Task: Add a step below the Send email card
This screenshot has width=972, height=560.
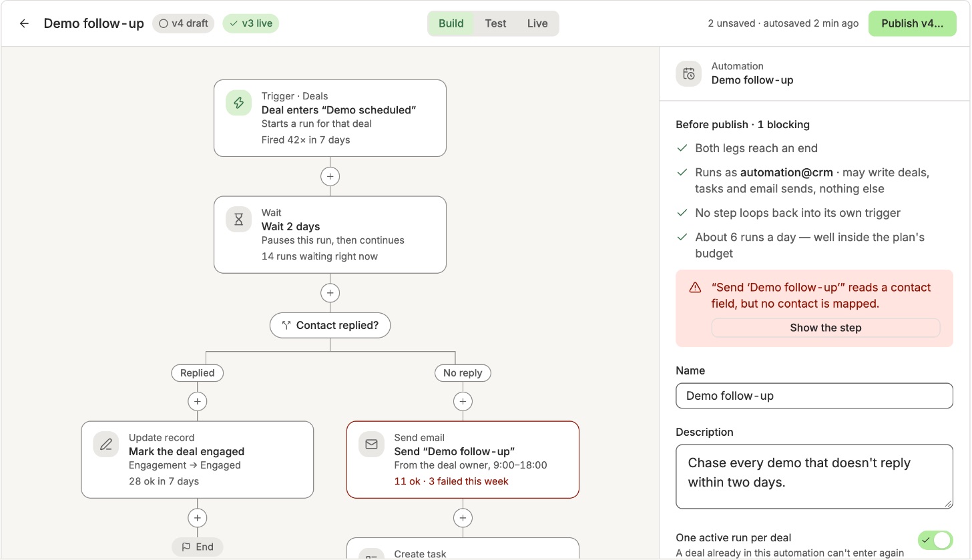Action: tap(463, 518)
